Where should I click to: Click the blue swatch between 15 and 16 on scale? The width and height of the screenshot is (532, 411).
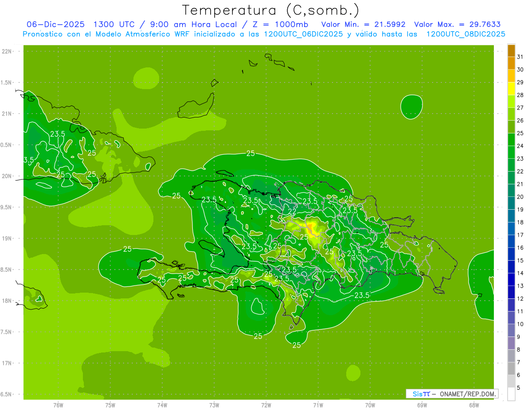[511, 254]
